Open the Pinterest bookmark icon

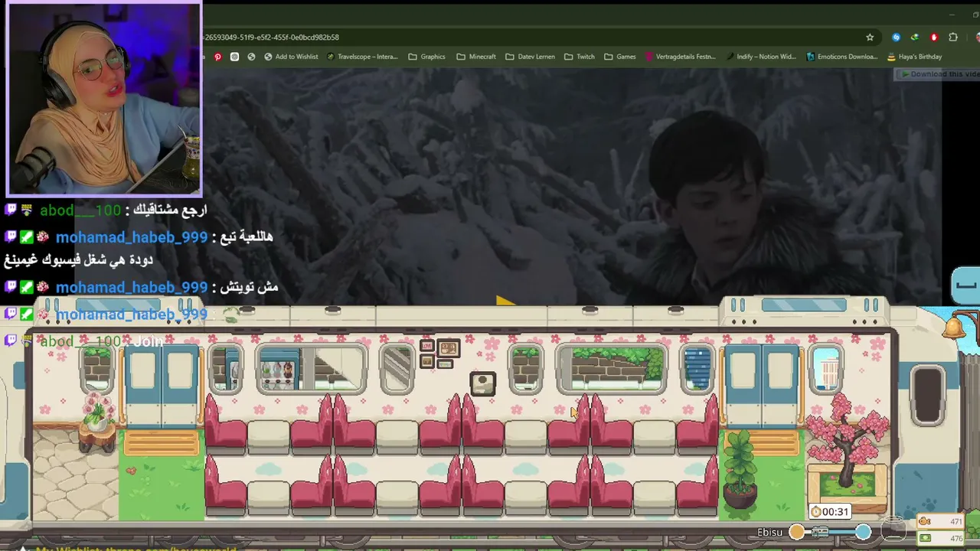pos(217,57)
